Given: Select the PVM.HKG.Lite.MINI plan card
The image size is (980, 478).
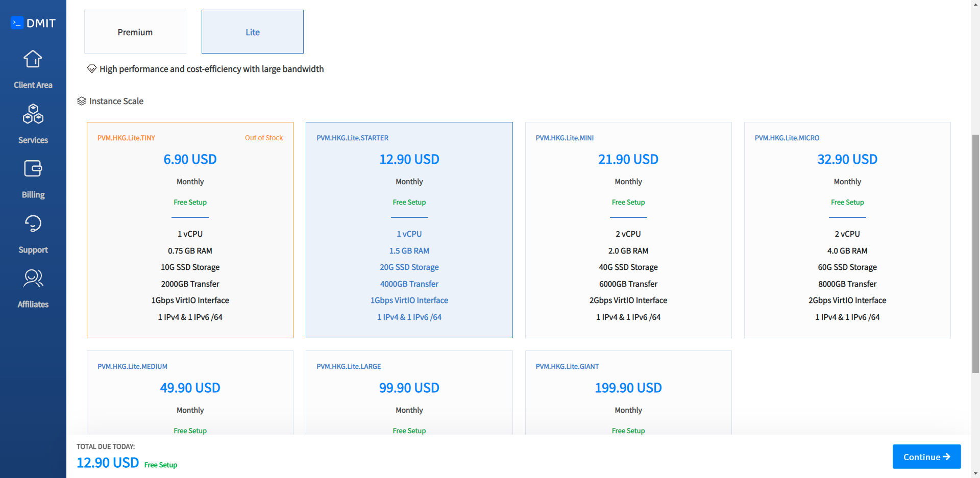Looking at the screenshot, I should pos(628,230).
